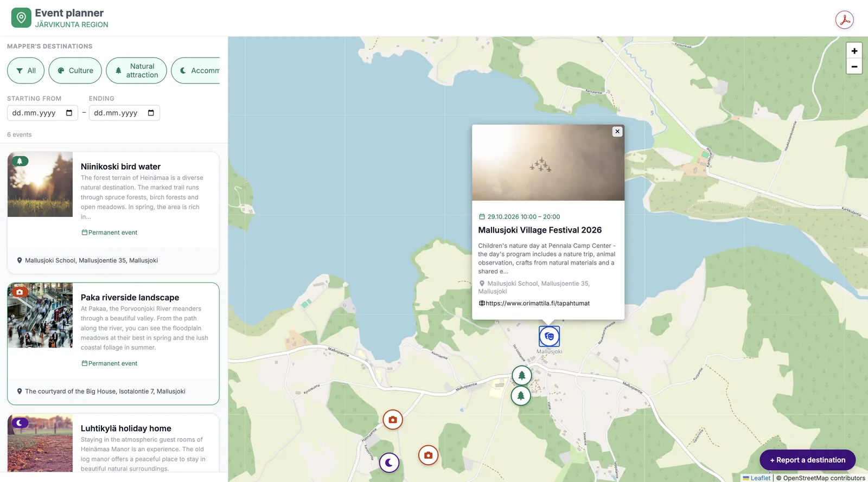Select the purple moon accommodation marker
This screenshot has height=482, width=868.
(x=389, y=462)
